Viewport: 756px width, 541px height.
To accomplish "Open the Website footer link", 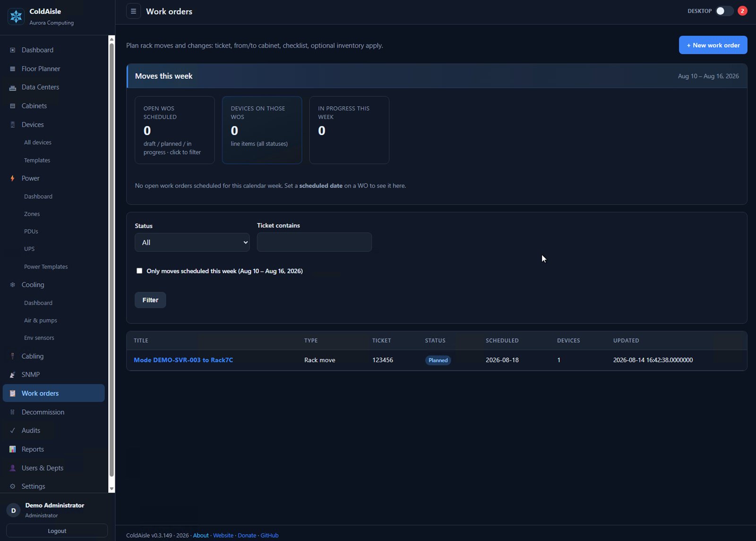I will coord(223,536).
